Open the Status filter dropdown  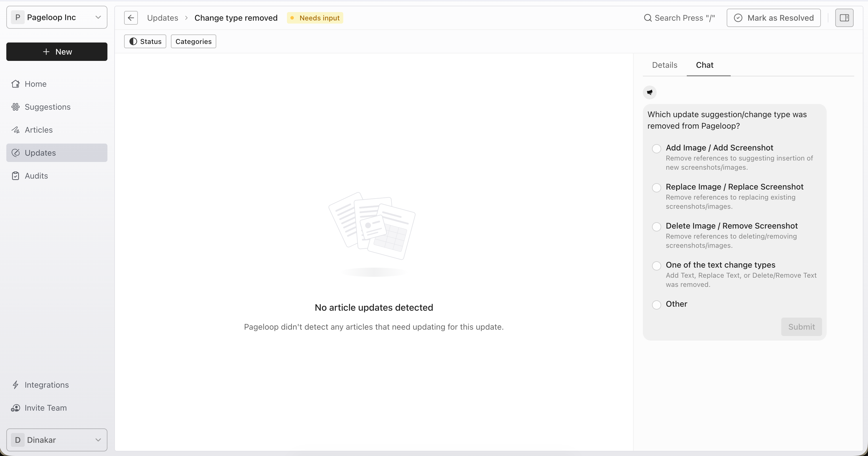[145, 41]
